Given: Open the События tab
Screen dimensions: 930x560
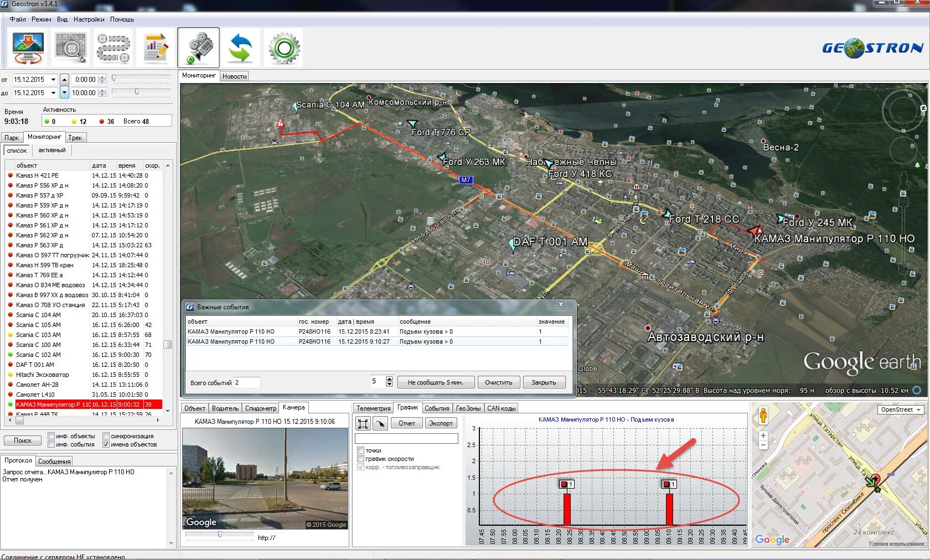Looking at the screenshot, I should point(437,408).
